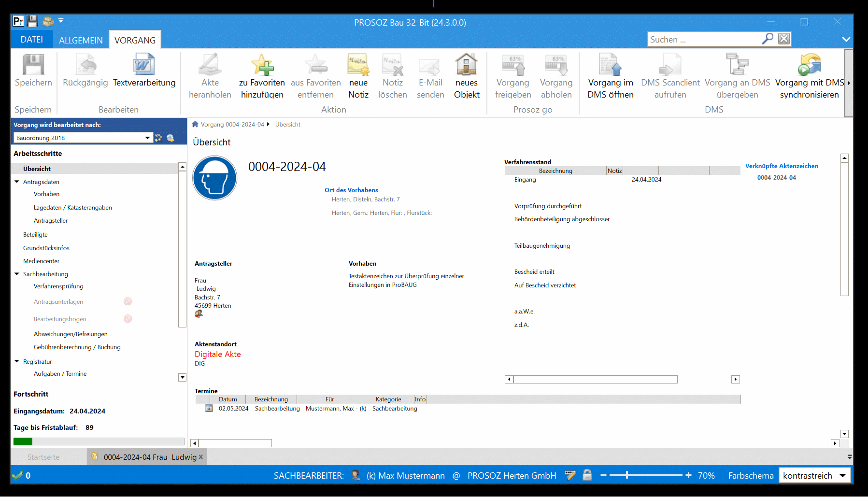Screen dimensions: 868x497
Task: Decrease zoom with the minus button
Action: [x=603, y=475]
